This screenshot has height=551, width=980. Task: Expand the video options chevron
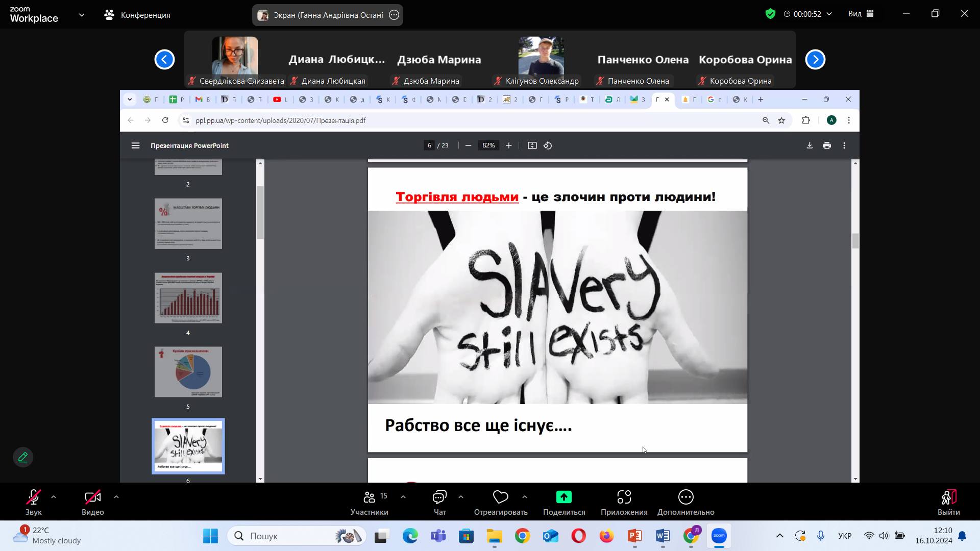(x=116, y=496)
